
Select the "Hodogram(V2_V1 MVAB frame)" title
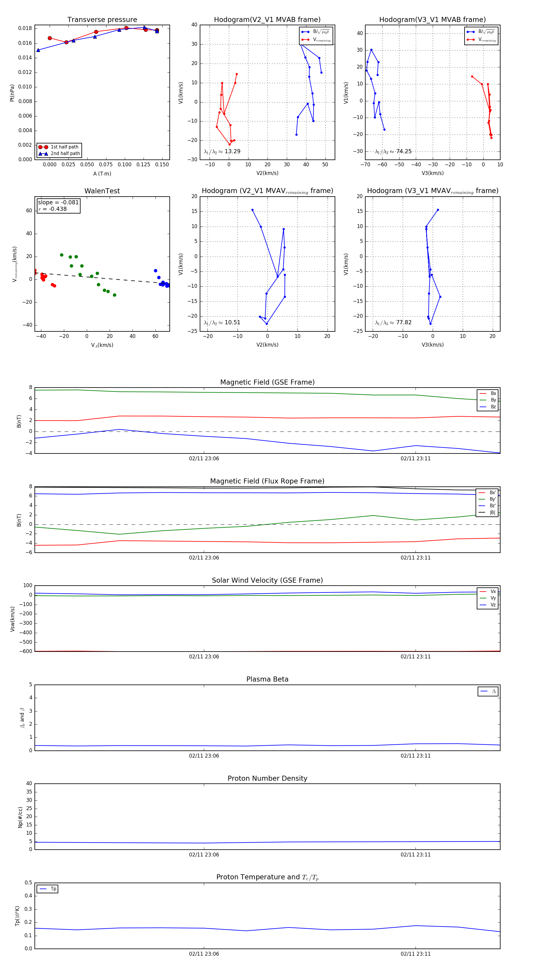267,20
